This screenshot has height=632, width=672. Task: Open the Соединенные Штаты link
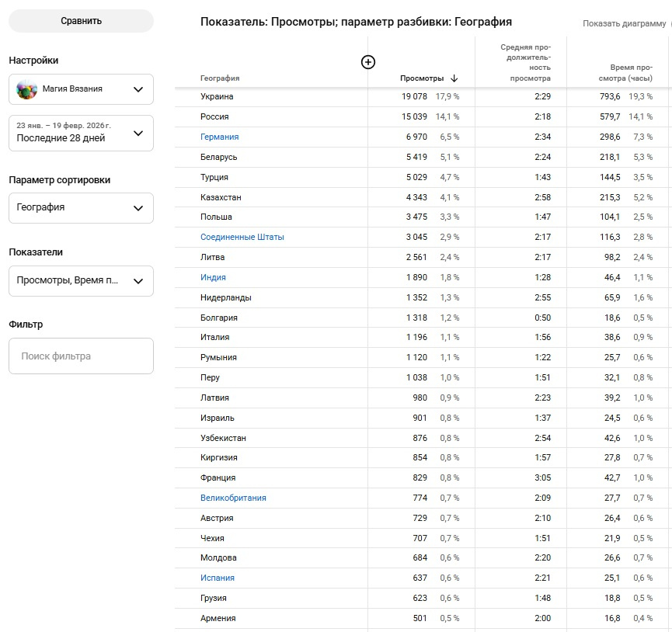pyautogui.click(x=242, y=237)
